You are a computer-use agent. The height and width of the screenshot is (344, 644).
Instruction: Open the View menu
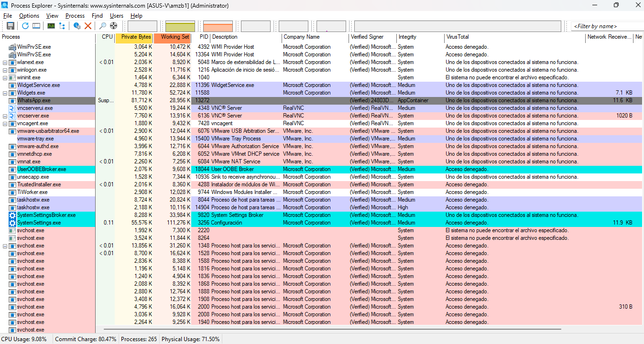point(52,16)
